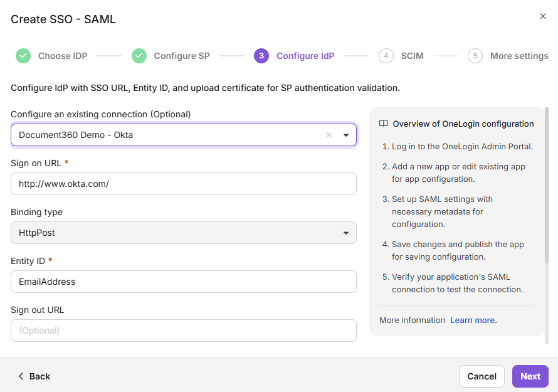
Task: Clear the Document360 Demo - Okta selection
Action: pos(329,135)
